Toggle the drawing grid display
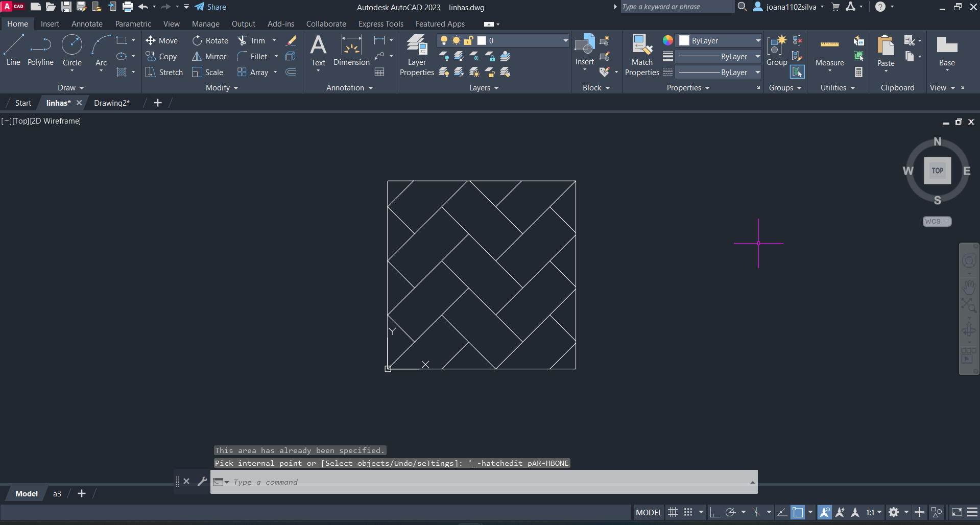Image resolution: width=980 pixels, height=525 pixels. pos(673,512)
